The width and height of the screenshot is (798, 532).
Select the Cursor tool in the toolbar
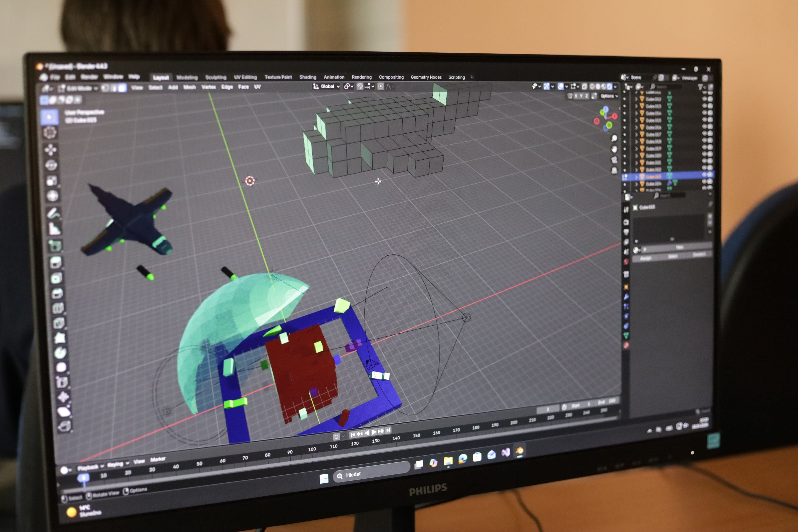pos(49,133)
